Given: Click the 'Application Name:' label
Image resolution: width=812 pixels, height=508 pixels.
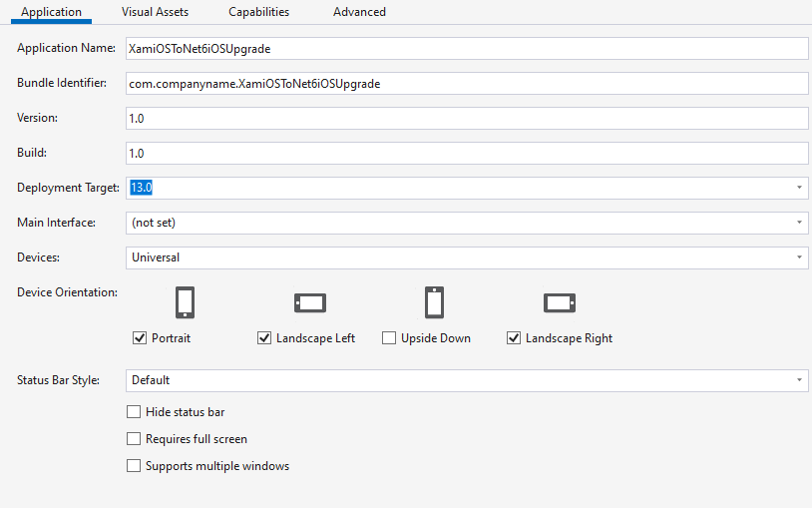Looking at the screenshot, I should 66,48.
